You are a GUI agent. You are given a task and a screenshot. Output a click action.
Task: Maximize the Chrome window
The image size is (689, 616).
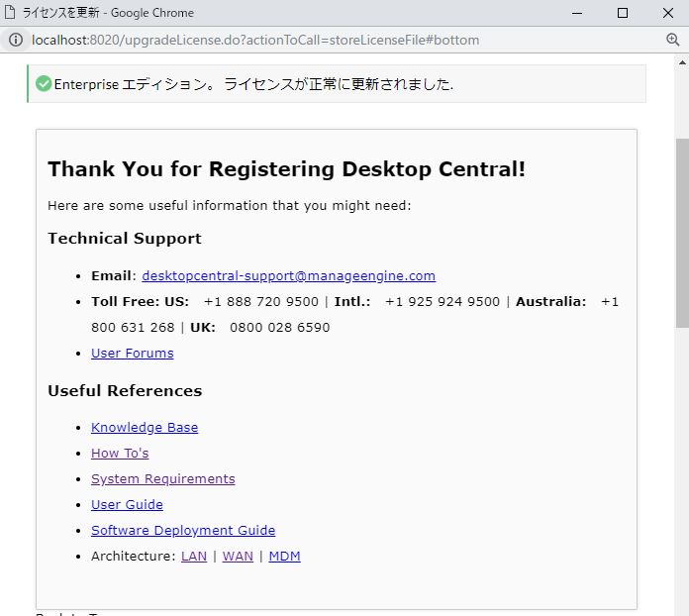tap(623, 13)
